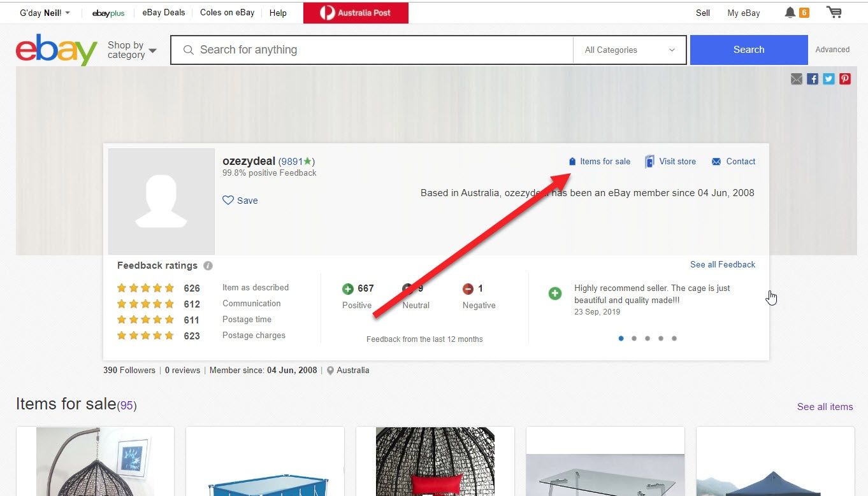This screenshot has width=868, height=496.
Task: Click the green star next to 9891
Action: click(308, 161)
